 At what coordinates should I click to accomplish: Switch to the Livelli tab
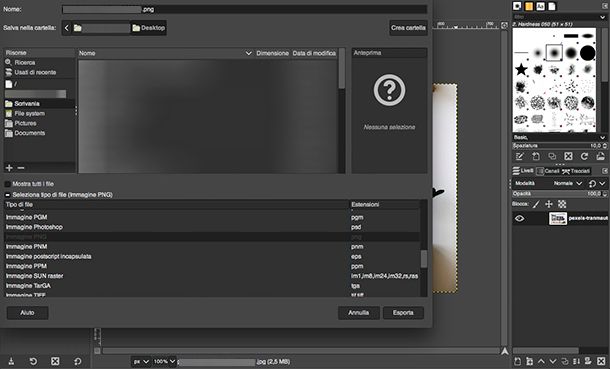523,171
